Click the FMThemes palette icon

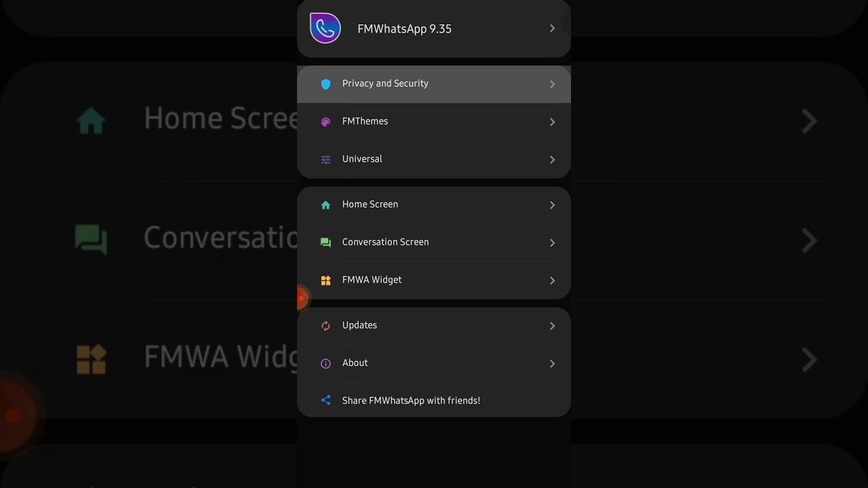coord(325,122)
